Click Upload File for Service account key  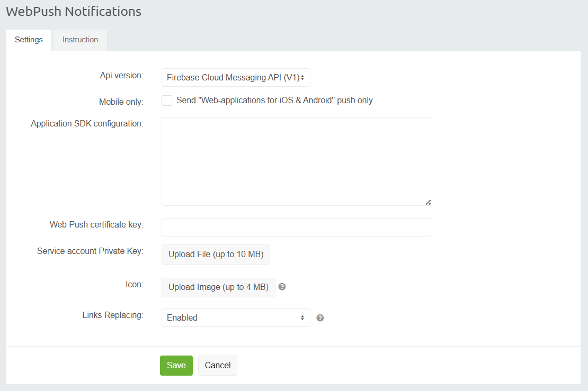point(216,254)
